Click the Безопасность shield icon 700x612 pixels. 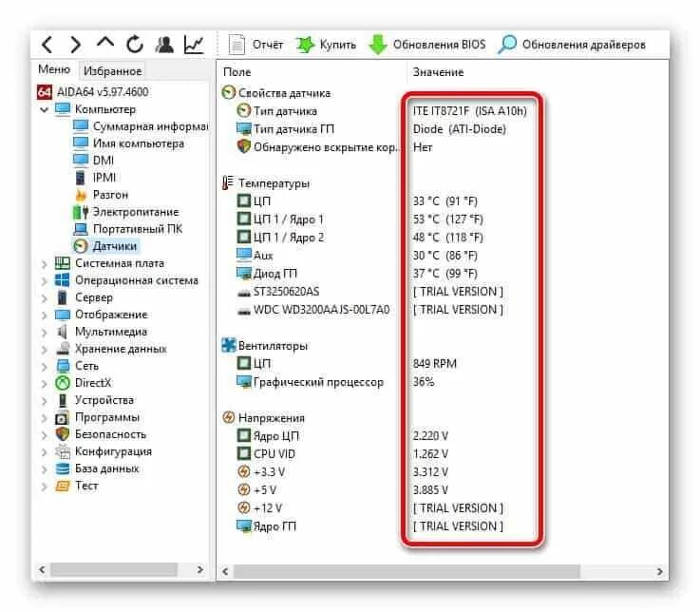click(62, 434)
